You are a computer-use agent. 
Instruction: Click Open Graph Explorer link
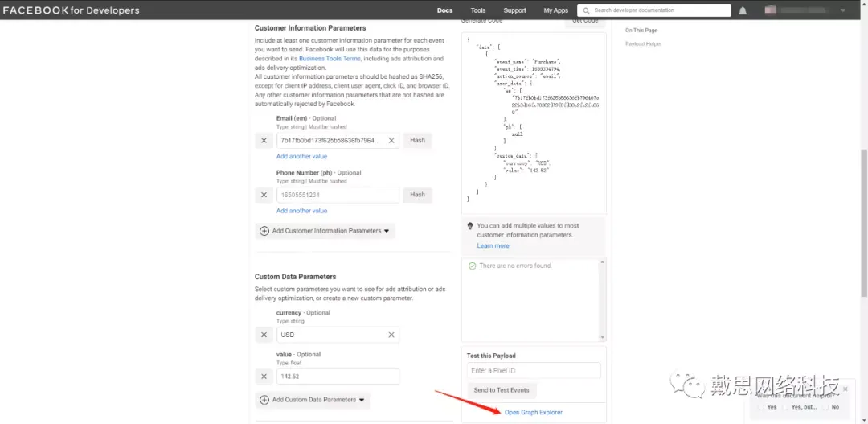(x=534, y=413)
